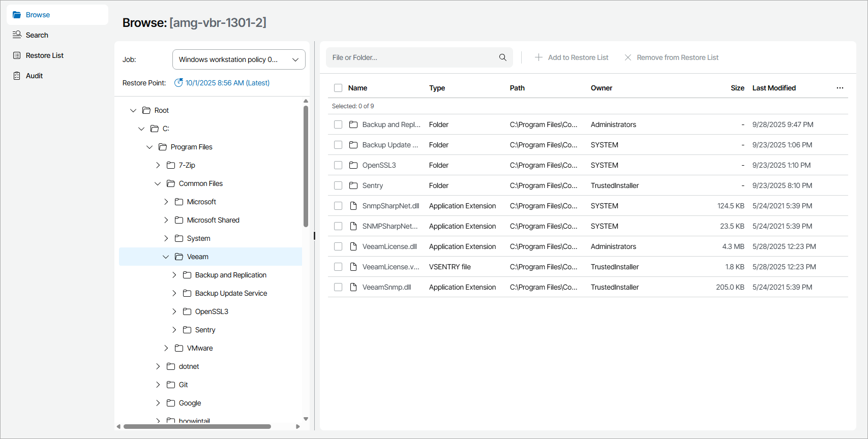Viewport: 868px width, 439px height.
Task: Select the Sentry folder row checkbox
Action: [x=338, y=185]
